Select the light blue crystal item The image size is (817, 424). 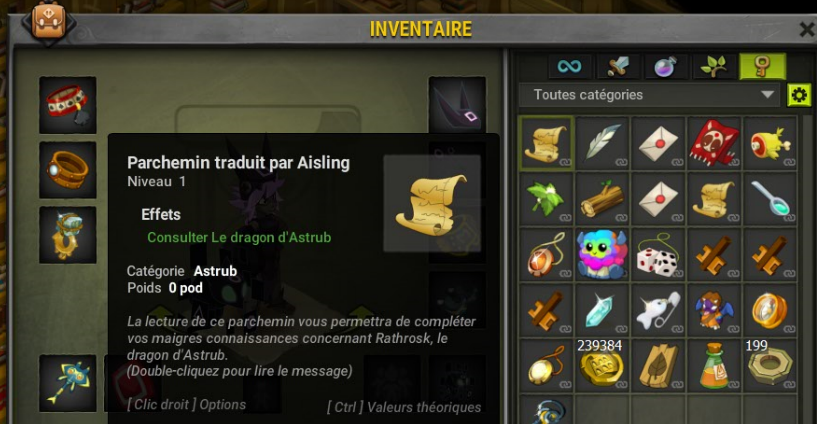pyautogui.click(x=601, y=310)
